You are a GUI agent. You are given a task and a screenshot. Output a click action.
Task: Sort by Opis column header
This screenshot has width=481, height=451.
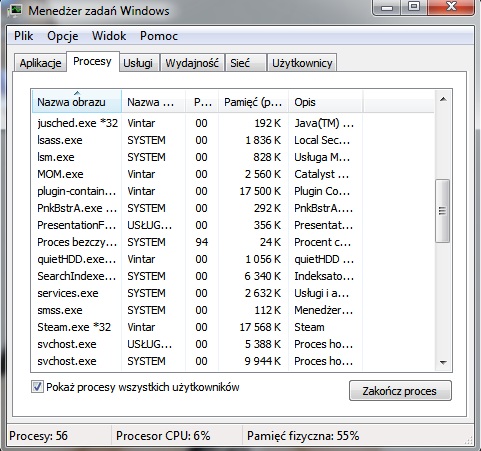coord(325,102)
